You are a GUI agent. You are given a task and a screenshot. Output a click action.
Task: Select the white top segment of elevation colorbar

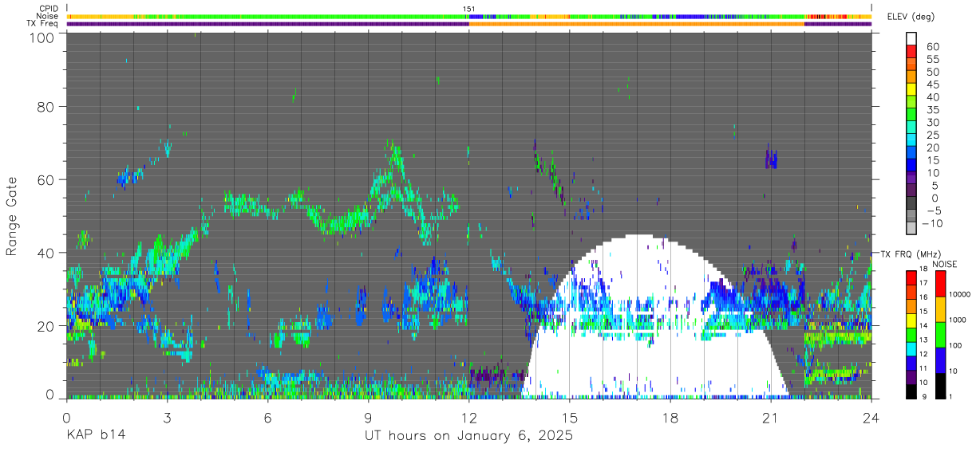pos(911,38)
